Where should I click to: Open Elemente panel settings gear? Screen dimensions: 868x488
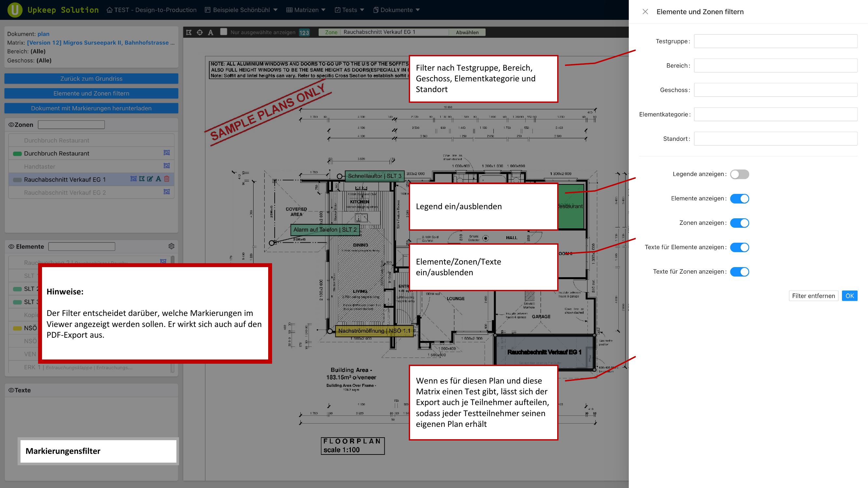[171, 247]
